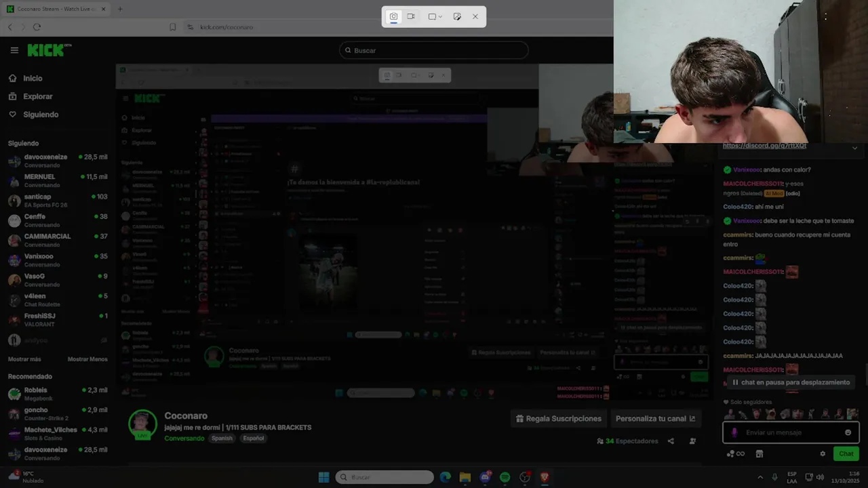Go back in browser
Viewport: 868px width, 488px height.
tap(9, 27)
